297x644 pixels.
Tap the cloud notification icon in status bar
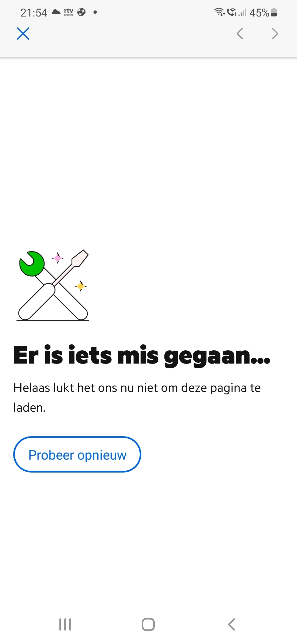click(x=56, y=12)
